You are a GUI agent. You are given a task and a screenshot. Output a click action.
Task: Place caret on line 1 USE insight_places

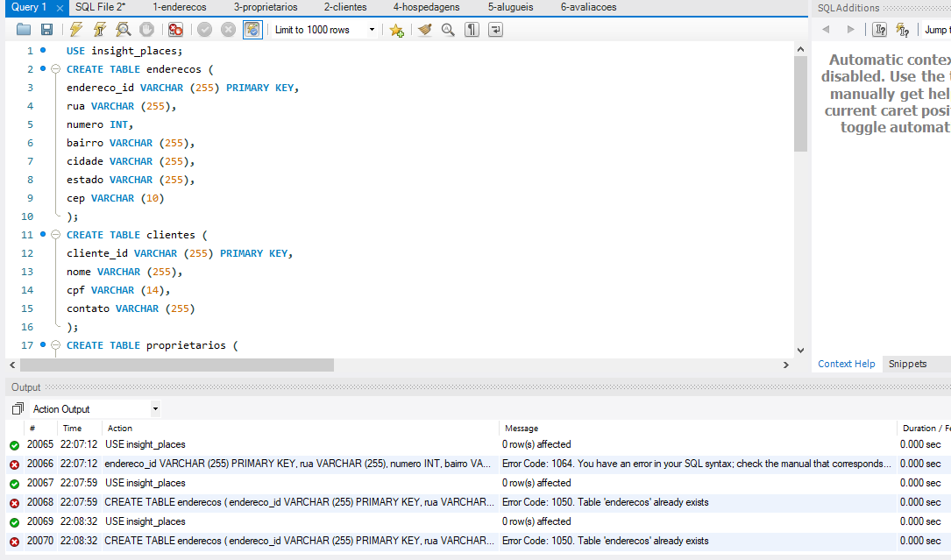[x=124, y=51]
